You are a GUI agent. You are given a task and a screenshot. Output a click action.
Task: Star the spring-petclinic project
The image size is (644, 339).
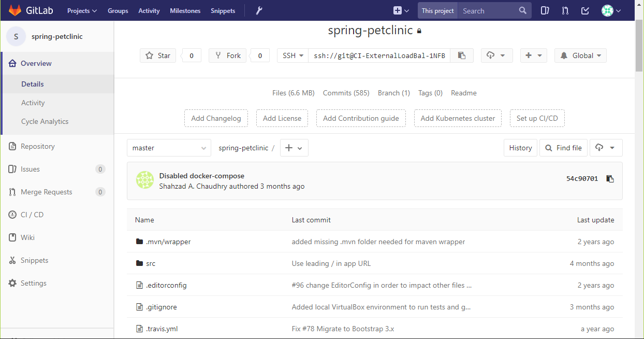click(158, 55)
